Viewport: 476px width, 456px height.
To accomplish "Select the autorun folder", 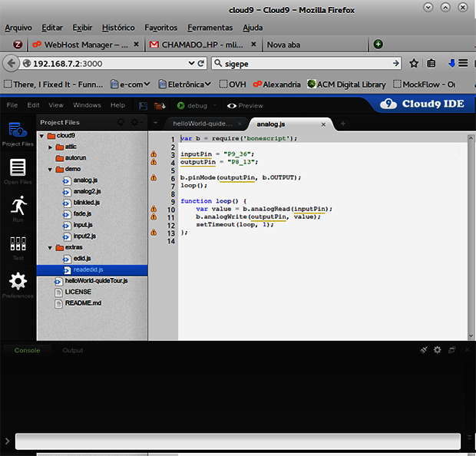I will point(75,158).
